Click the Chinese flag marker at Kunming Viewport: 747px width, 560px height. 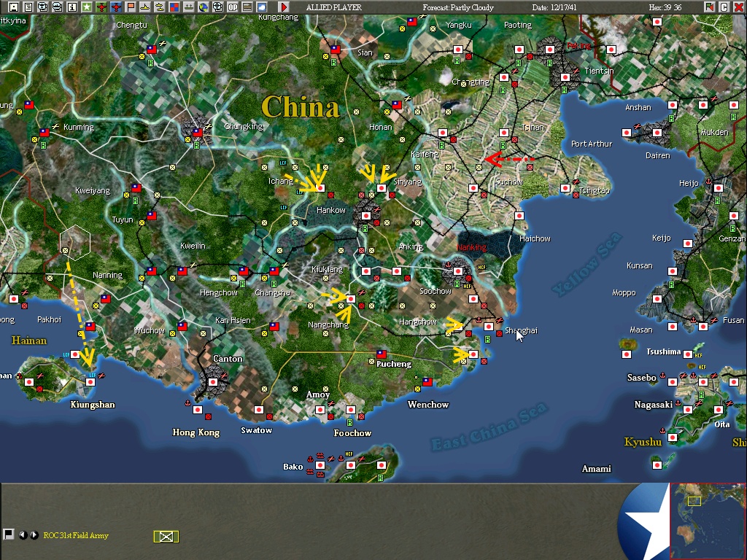click(x=44, y=133)
